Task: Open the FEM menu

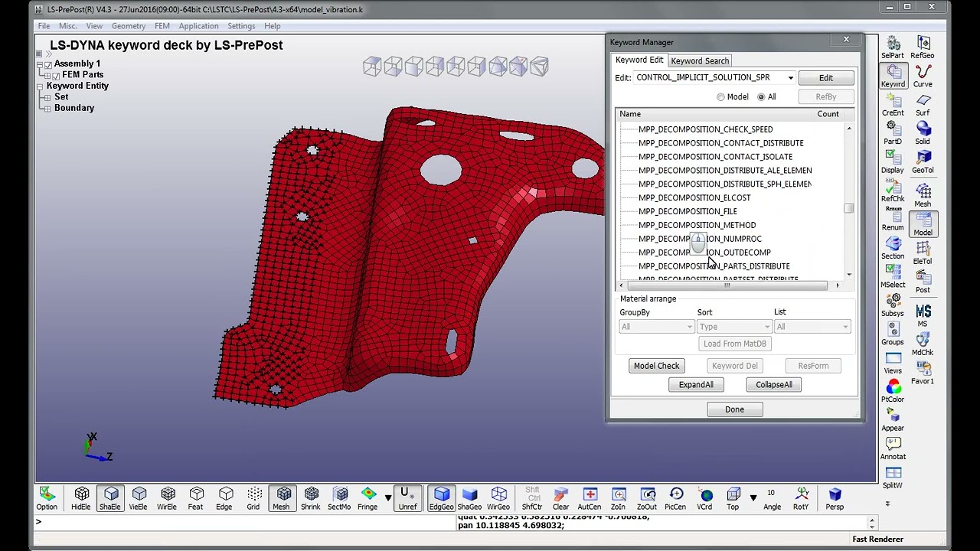Action: (x=162, y=26)
